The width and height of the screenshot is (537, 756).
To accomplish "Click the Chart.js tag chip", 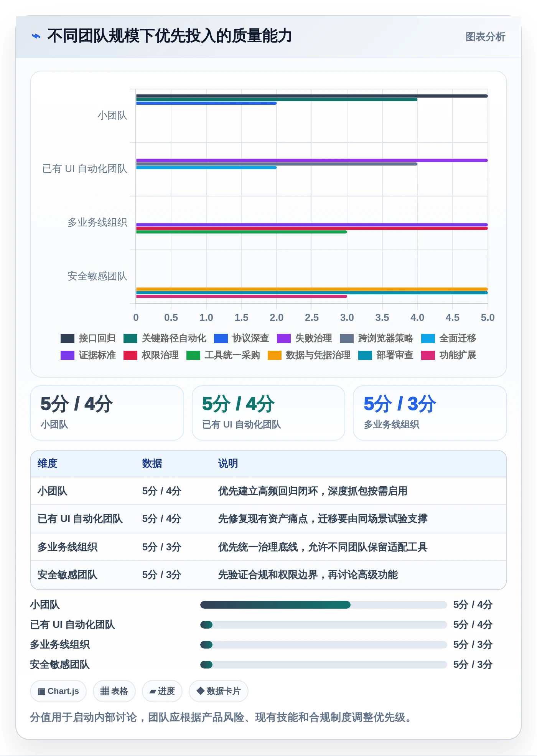I will click(x=58, y=691).
